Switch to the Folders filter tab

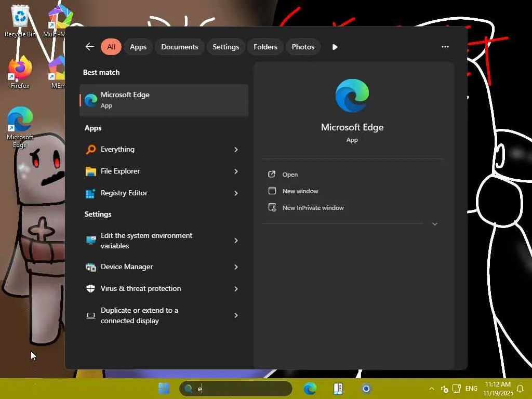[x=265, y=47]
